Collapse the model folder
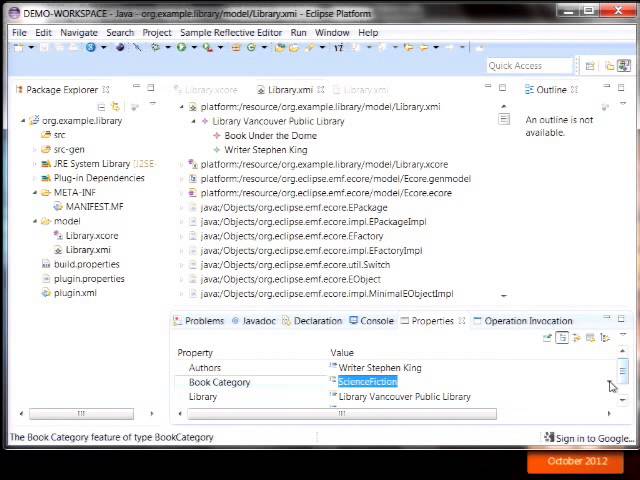Screen dimensions: 640x480 [35, 221]
